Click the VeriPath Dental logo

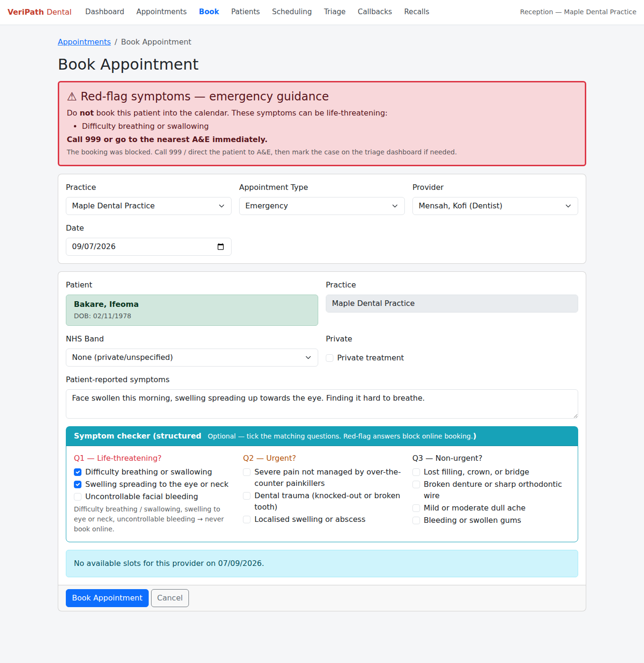pos(39,12)
